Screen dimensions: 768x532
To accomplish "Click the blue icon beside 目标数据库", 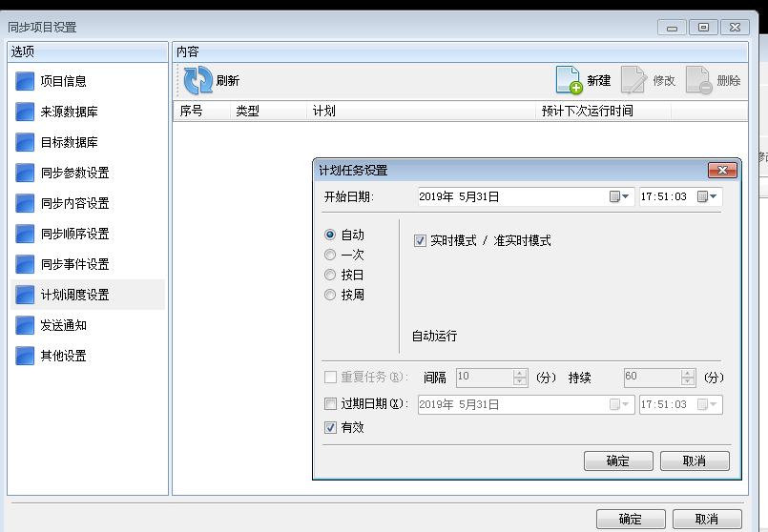I will (x=25, y=142).
